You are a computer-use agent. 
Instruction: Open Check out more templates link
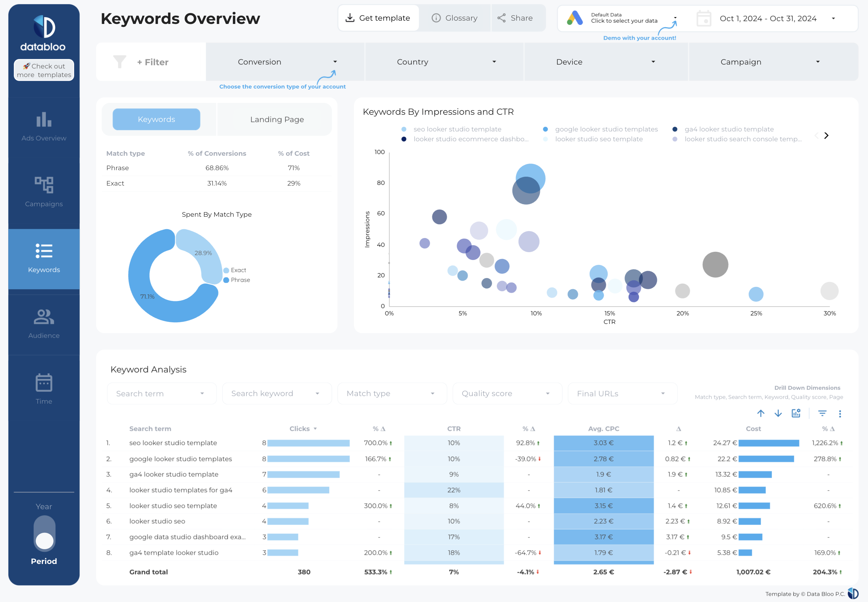pos(44,70)
